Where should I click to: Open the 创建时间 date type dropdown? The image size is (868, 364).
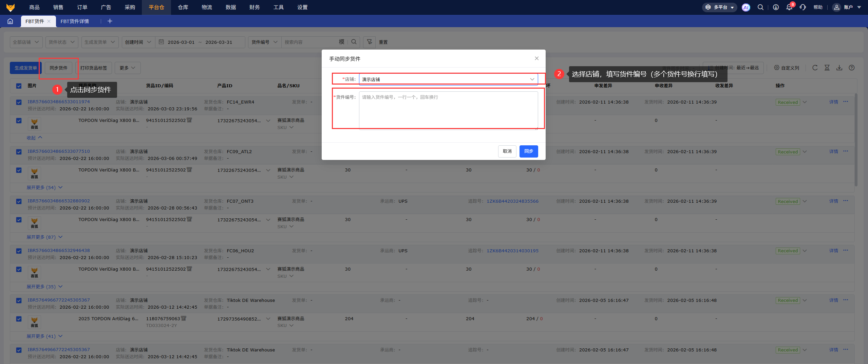tap(138, 42)
